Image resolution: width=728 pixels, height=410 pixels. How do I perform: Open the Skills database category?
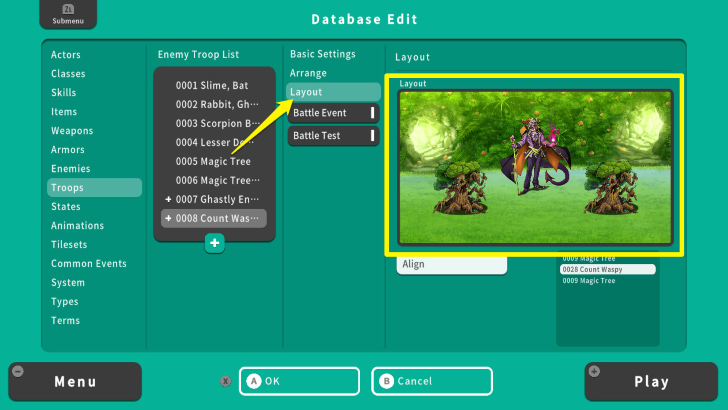click(x=64, y=92)
